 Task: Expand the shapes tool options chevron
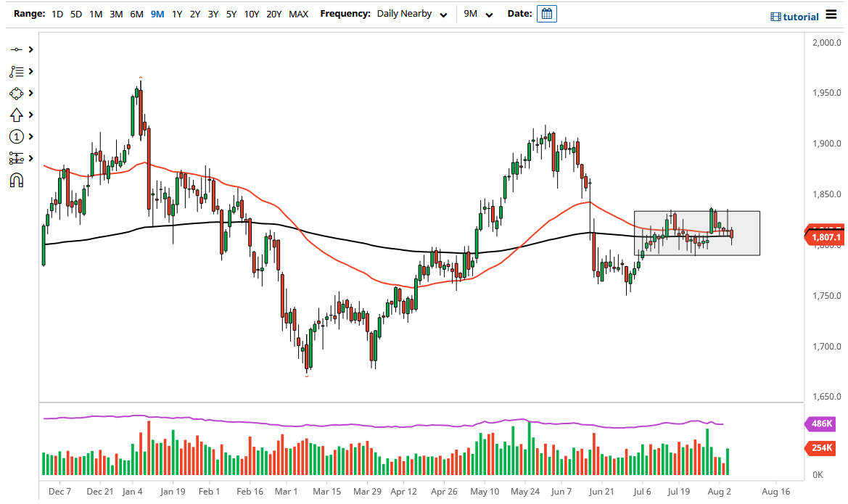(x=30, y=93)
